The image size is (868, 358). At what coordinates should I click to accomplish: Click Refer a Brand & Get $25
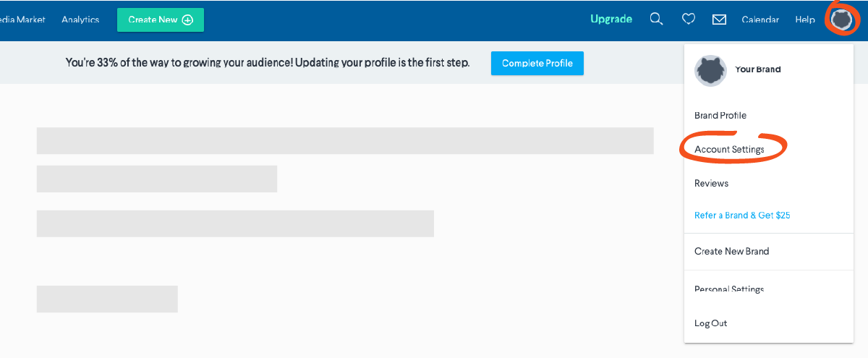742,216
